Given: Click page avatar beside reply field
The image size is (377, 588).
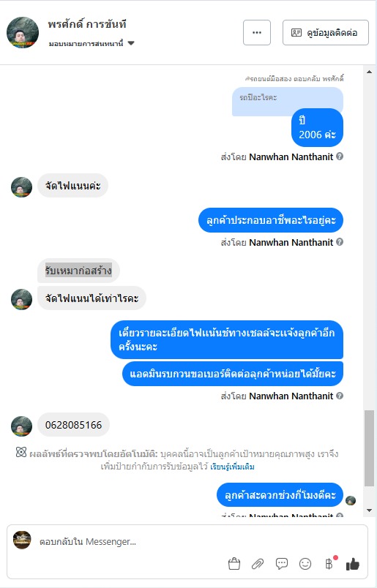Looking at the screenshot, I should pos(22,540).
